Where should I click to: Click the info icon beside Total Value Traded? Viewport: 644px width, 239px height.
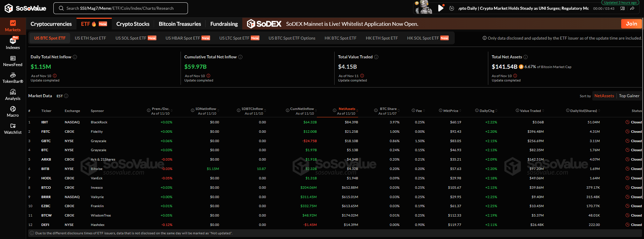click(x=376, y=57)
